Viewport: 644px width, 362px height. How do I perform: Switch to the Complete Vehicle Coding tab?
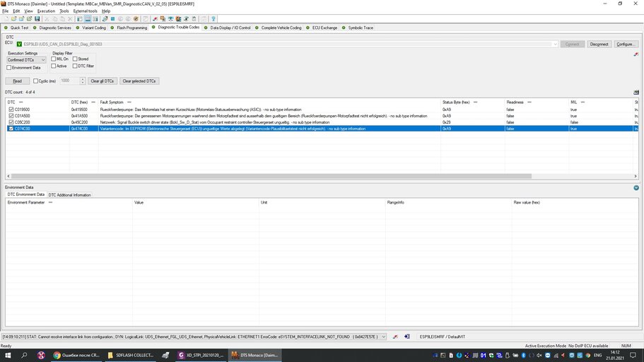[x=278, y=28]
